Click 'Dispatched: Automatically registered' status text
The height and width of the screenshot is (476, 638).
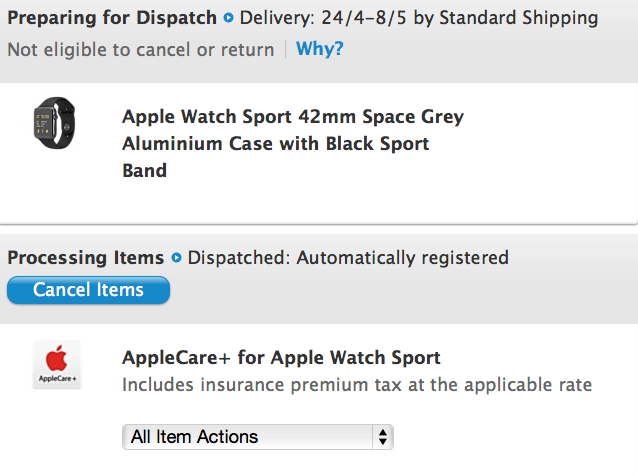click(x=348, y=258)
